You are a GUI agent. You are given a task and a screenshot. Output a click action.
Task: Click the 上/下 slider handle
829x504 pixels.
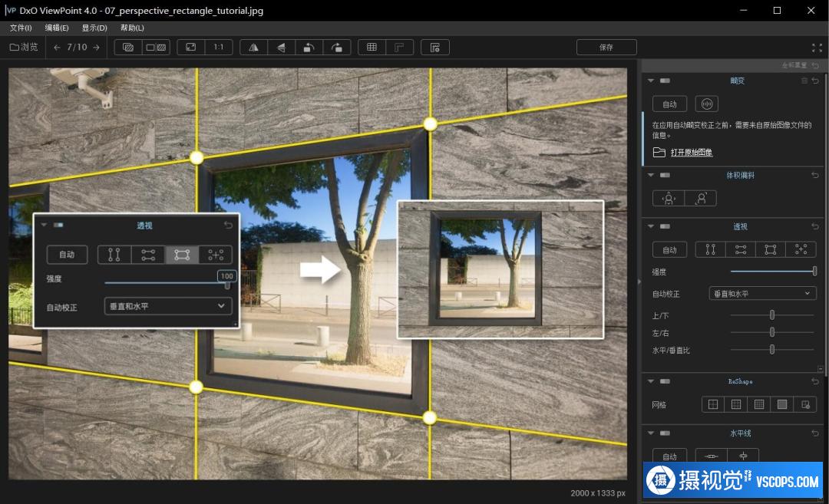point(772,315)
